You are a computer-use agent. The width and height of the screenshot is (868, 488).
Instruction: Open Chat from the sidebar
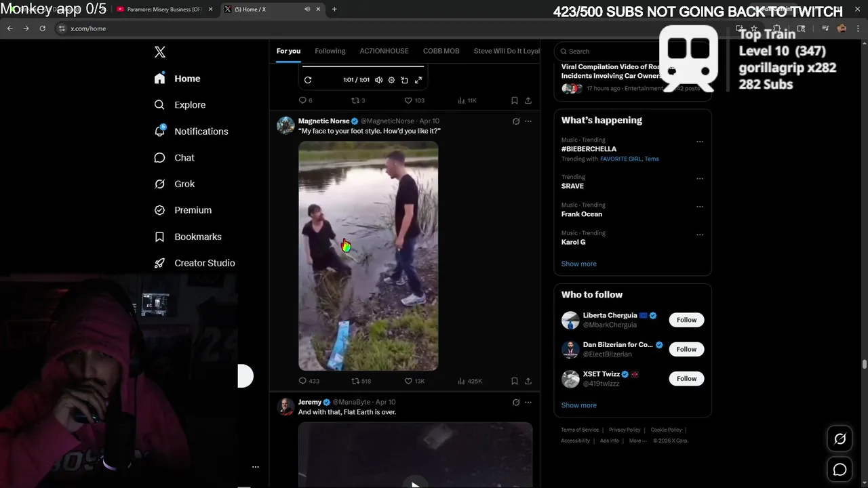click(174, 158)
